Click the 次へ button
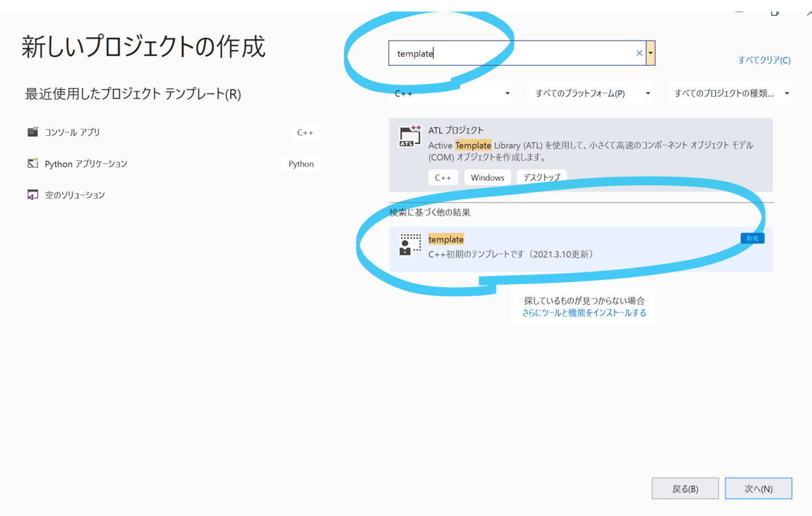 (x=759, y=488)
